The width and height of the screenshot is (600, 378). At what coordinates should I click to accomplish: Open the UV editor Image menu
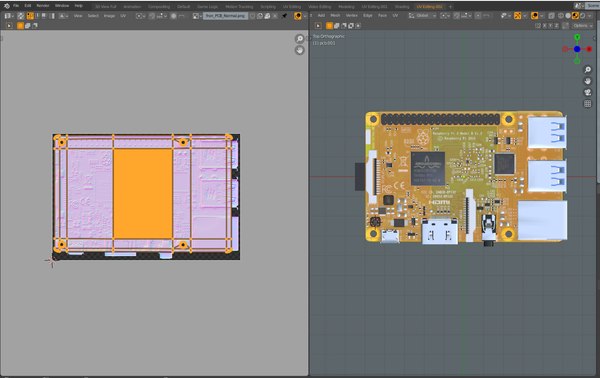[x=109, y=16]
